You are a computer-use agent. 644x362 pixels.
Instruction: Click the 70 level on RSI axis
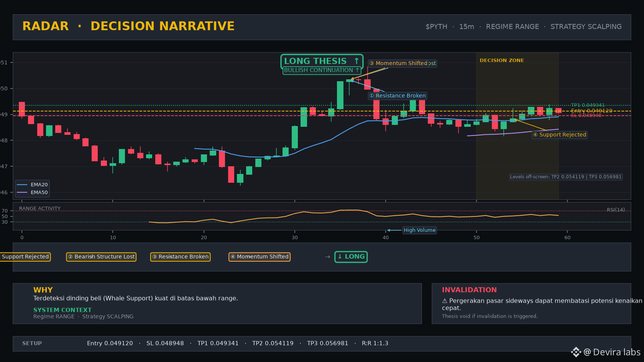5,211
